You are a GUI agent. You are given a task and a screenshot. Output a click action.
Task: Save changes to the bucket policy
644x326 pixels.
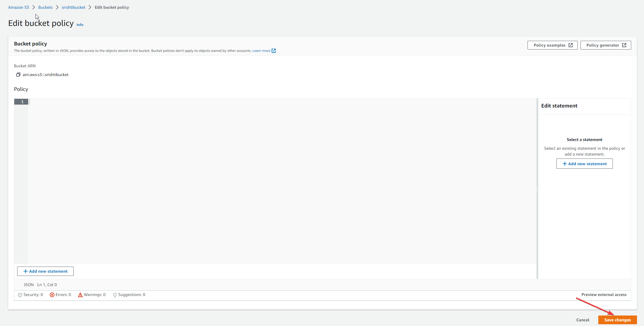click(618, 320)
